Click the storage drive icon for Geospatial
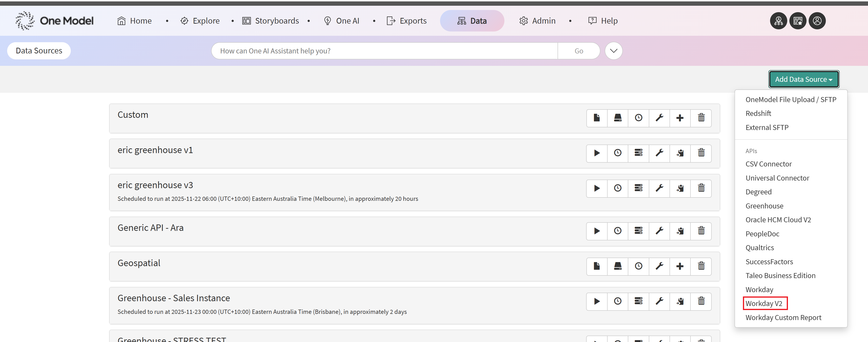Viewport: 868px width, 342px height. [x=617, y=266]
